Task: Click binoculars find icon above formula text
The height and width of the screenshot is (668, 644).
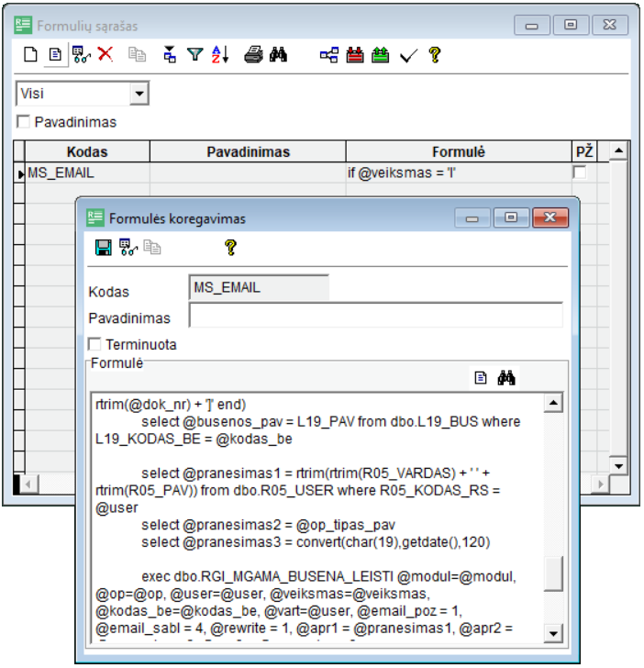Action: click(506, 377)
